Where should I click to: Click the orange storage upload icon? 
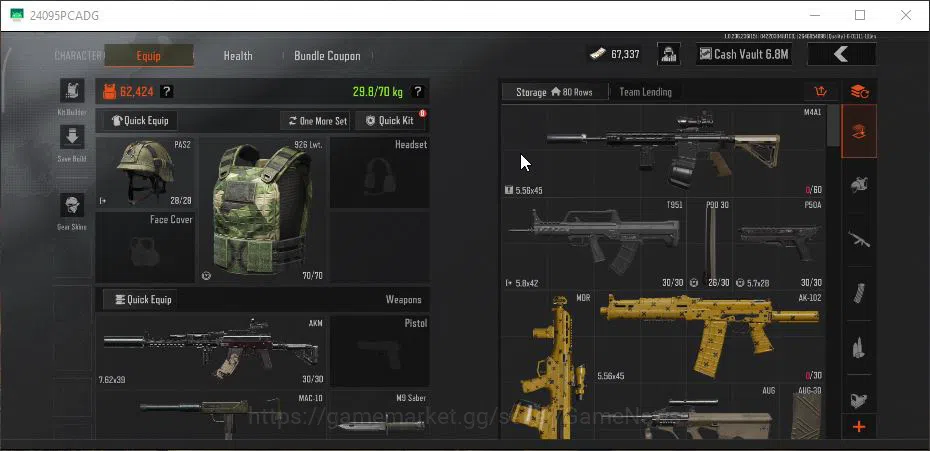coord(820,91)
